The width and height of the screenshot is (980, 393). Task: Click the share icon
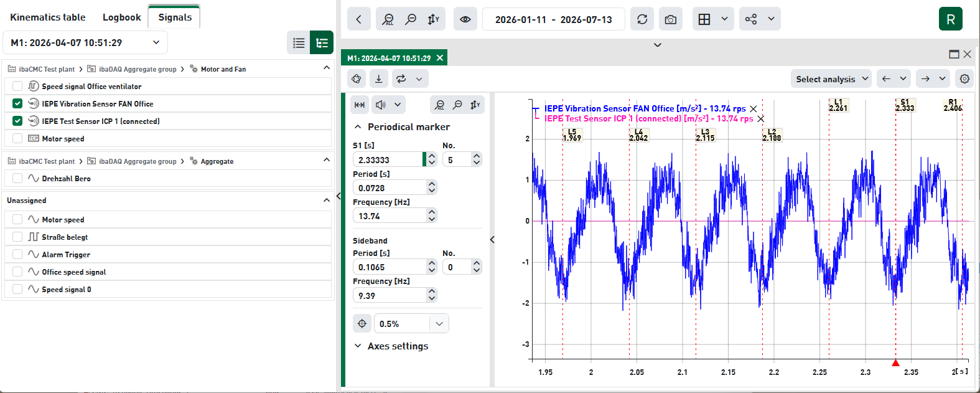click(x=751, y=19)
